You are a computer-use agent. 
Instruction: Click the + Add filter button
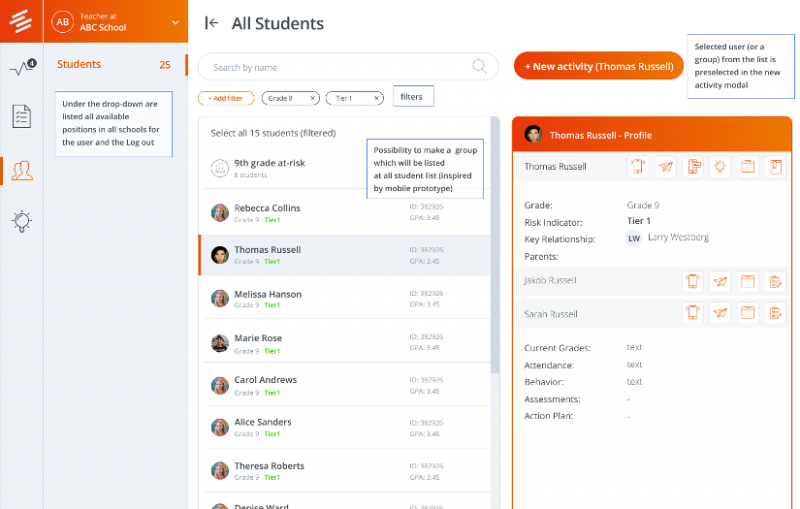(226, 98)
